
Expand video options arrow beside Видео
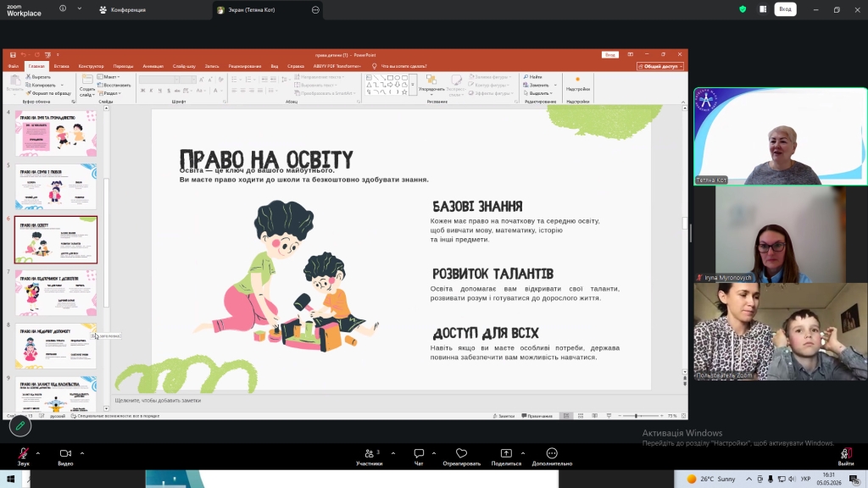(82, 453)
